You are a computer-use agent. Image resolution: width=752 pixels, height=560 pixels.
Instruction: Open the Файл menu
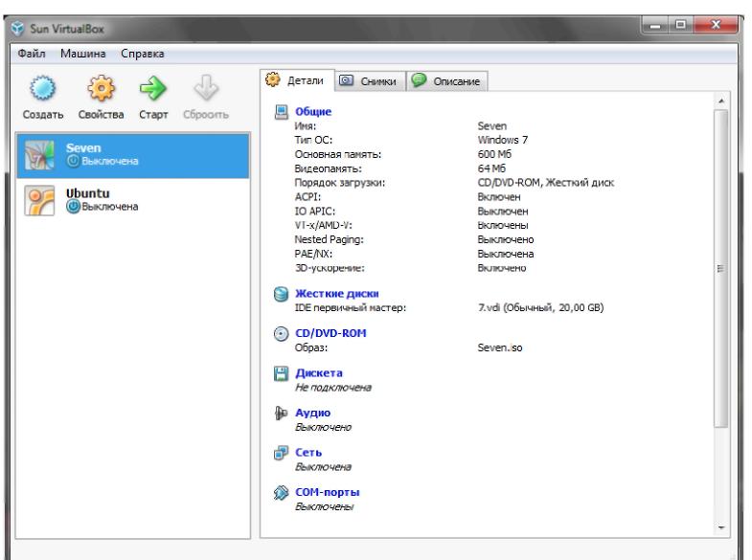32,54
